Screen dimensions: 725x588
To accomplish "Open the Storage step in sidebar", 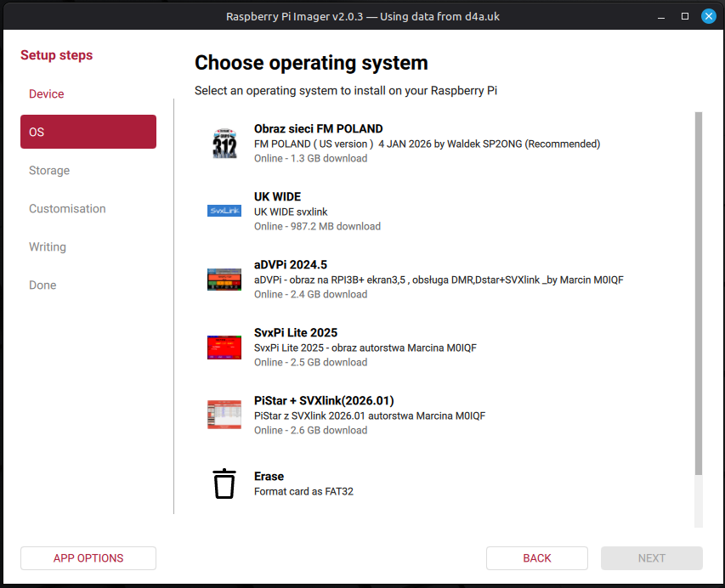I will pyautogui.click(x=49, y=170).
